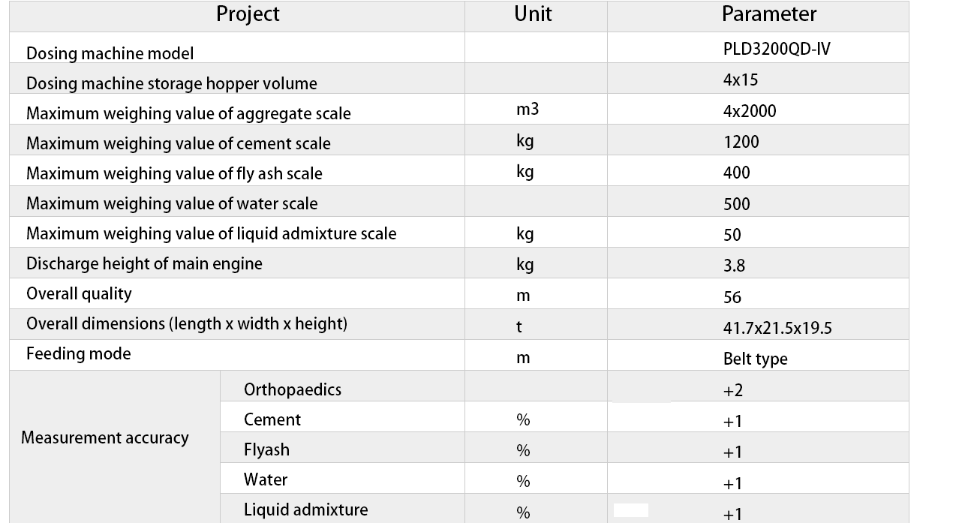
Task: Click the 1200 parameter value
Action: (x=741, y=142)
